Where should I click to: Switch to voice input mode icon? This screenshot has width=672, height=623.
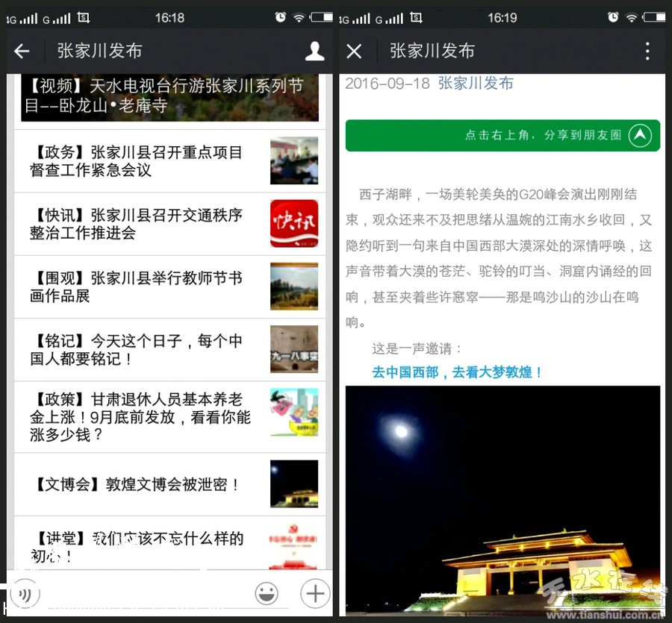coord(25,594)
